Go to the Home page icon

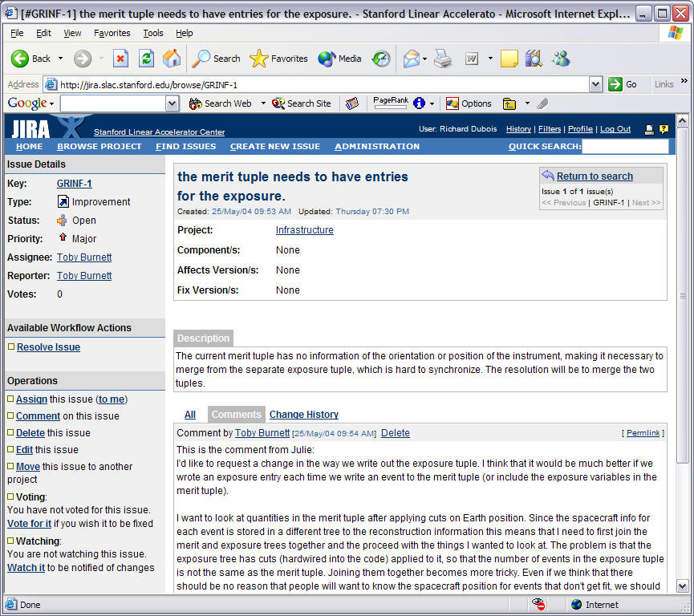point(172,59)
